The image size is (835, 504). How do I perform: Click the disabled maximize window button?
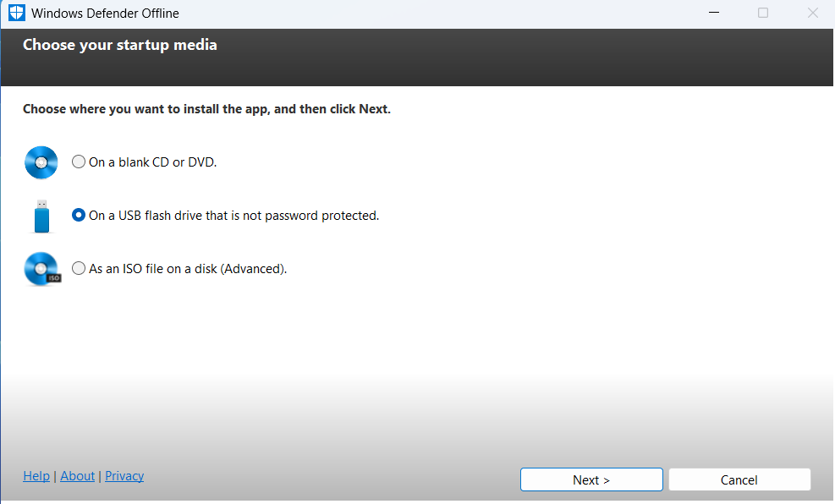[x=763, y=14]
